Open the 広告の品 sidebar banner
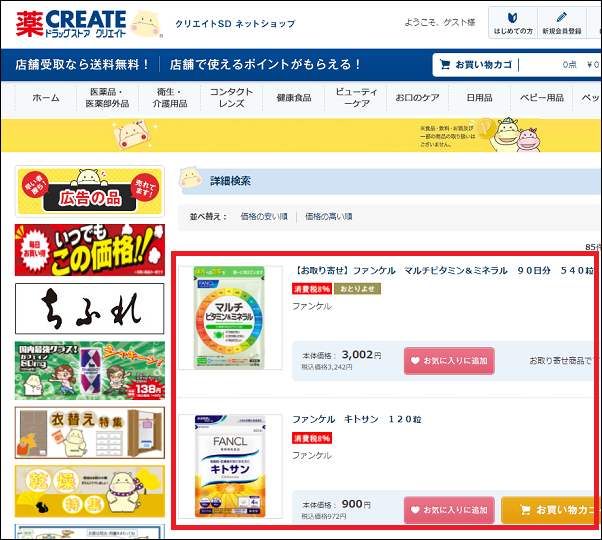 [x=90, y=192]
